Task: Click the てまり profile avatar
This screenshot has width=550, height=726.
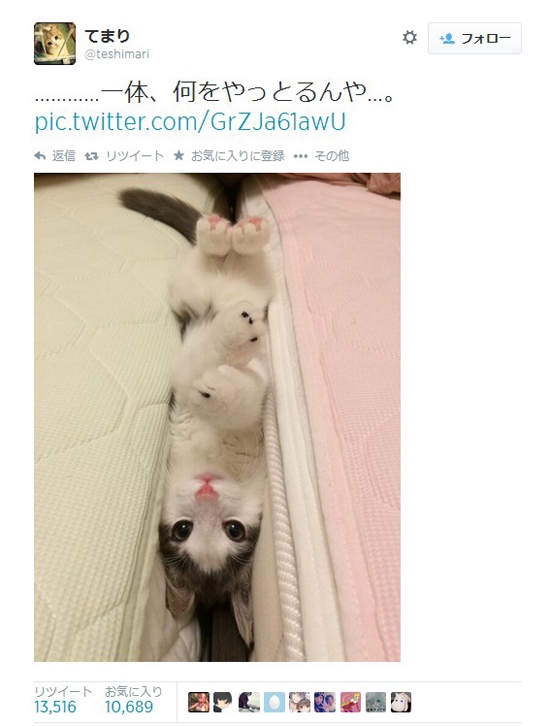Action: [55, 44]
